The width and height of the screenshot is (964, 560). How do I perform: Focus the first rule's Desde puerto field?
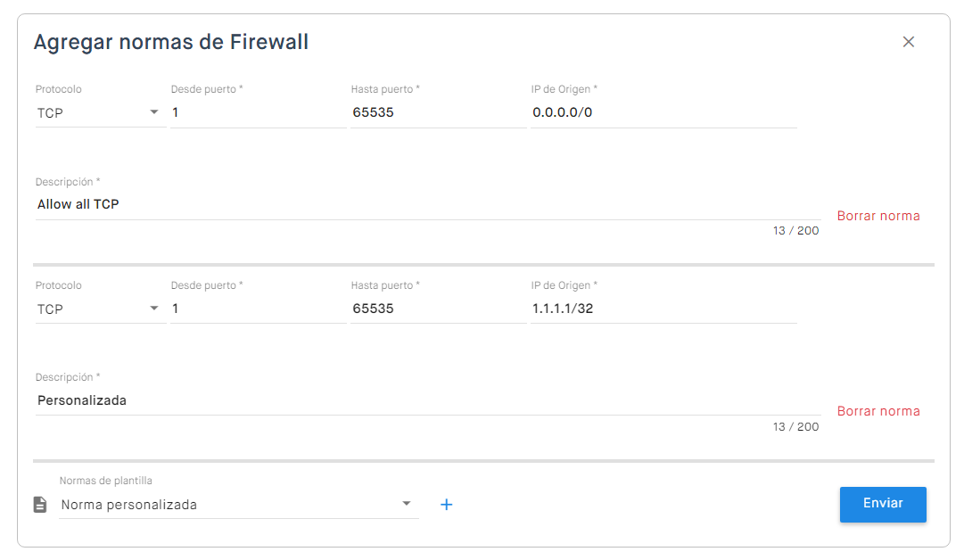(x=259, y=113)
